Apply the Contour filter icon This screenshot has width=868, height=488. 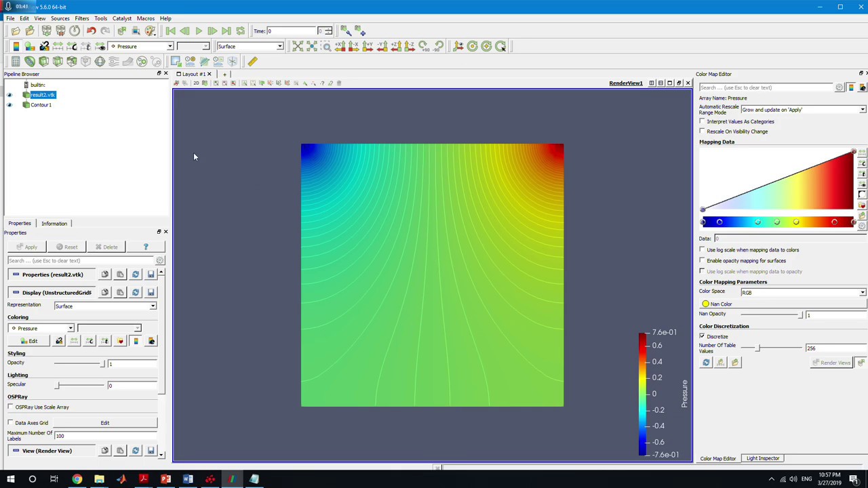[x=30, y=61]
